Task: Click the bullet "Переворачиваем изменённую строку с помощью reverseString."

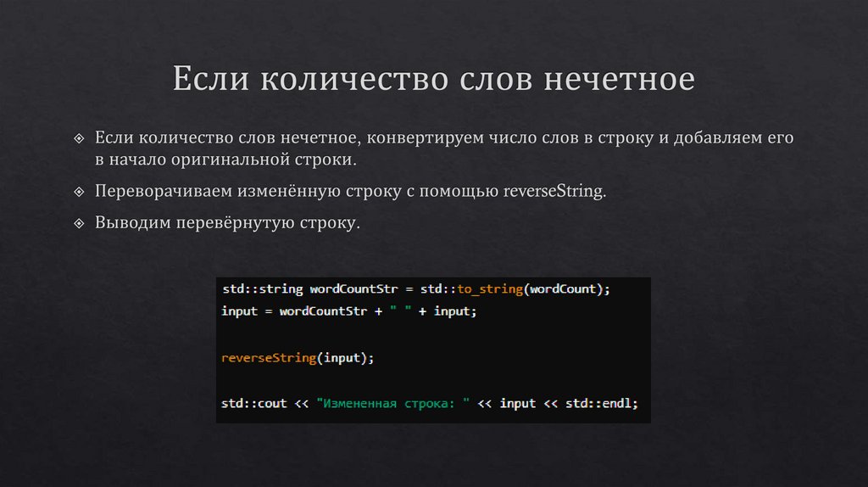Action: coord(350,191)
